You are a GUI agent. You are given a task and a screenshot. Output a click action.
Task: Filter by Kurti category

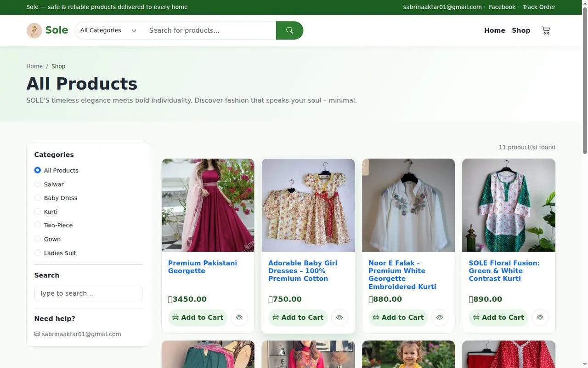38,212
